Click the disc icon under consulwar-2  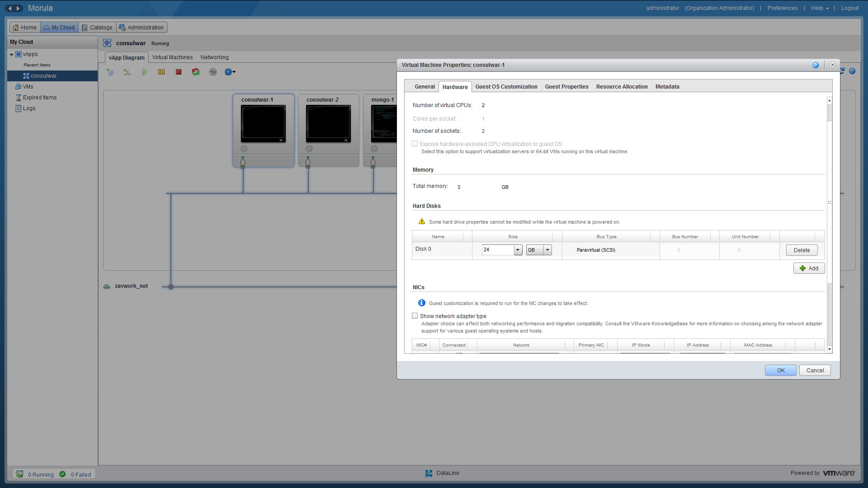point(309,149)
